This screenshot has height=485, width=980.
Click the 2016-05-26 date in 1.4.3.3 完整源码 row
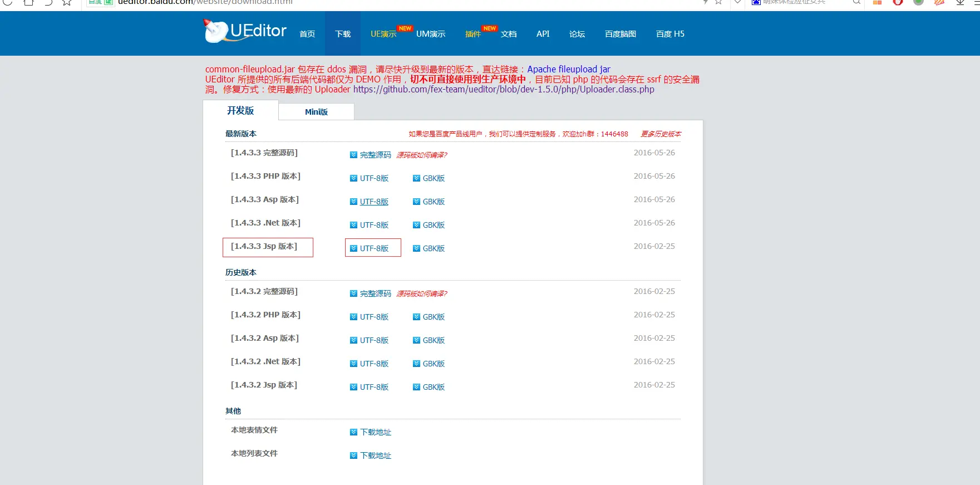pos(654,153)
